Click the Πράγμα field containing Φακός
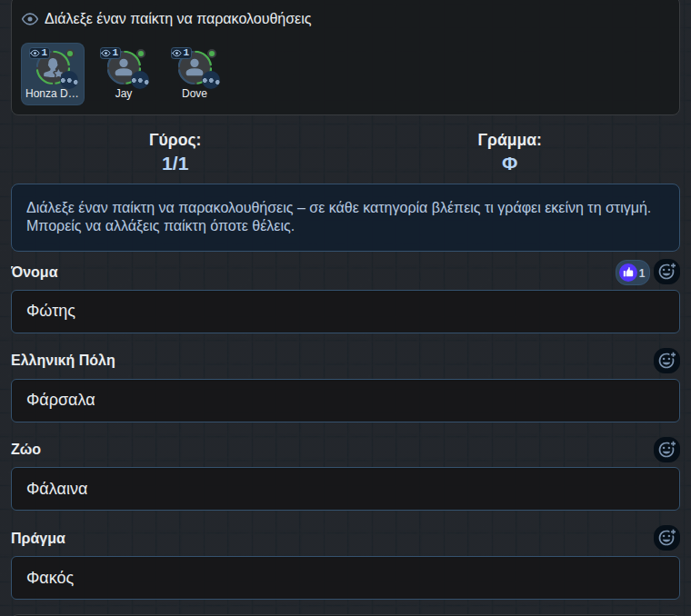 pyautogui.click(x=345, y=578)
